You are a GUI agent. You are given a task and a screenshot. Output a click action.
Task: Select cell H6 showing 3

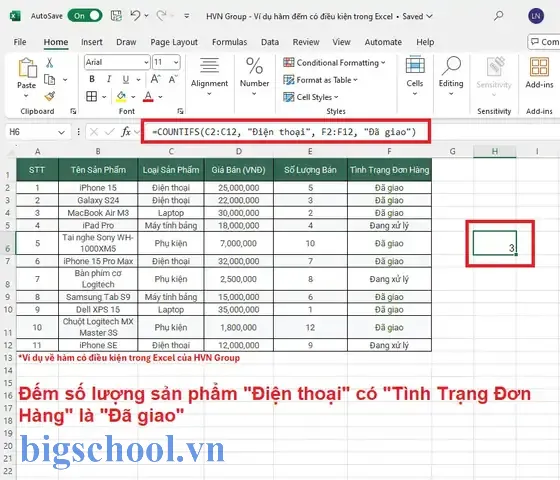(495, 243)
